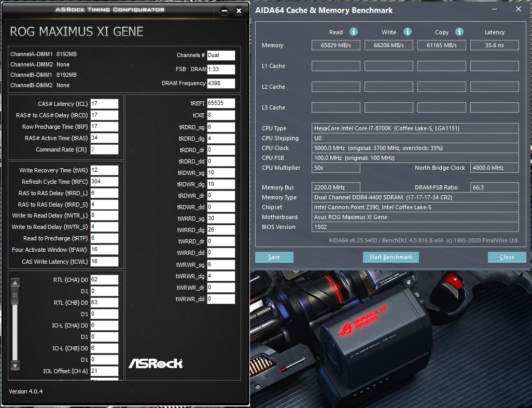
Task: Click the BIOS Version value 1502
Action: [415, 227]
